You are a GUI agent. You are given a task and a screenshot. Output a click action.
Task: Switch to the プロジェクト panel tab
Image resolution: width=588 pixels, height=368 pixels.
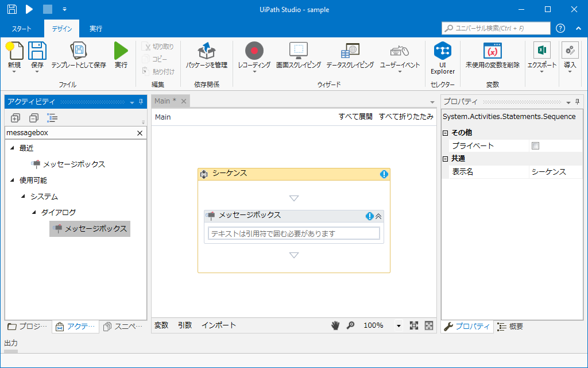(28, 327)
